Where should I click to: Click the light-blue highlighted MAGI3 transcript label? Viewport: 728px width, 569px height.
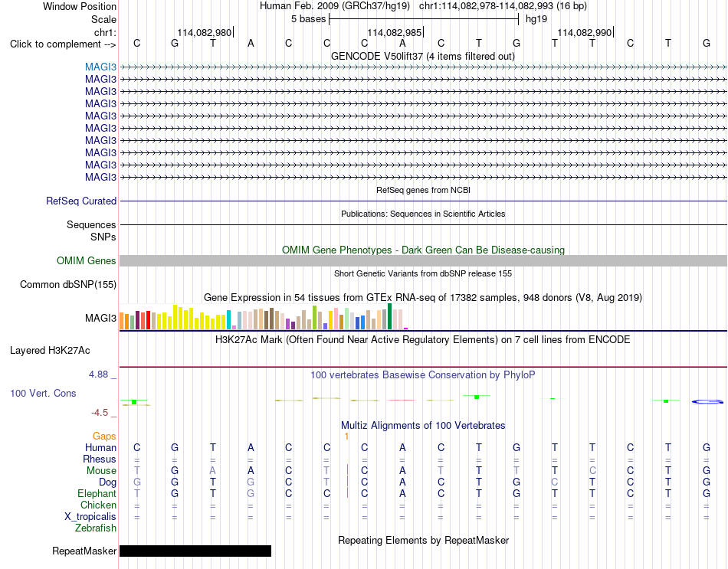click(x=100, y=67)
